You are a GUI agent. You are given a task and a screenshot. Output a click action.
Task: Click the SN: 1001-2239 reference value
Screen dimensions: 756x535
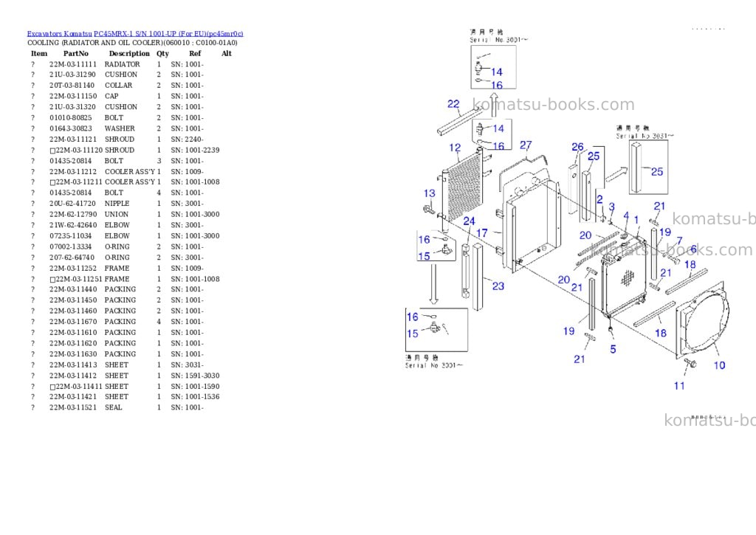(195, 150)
